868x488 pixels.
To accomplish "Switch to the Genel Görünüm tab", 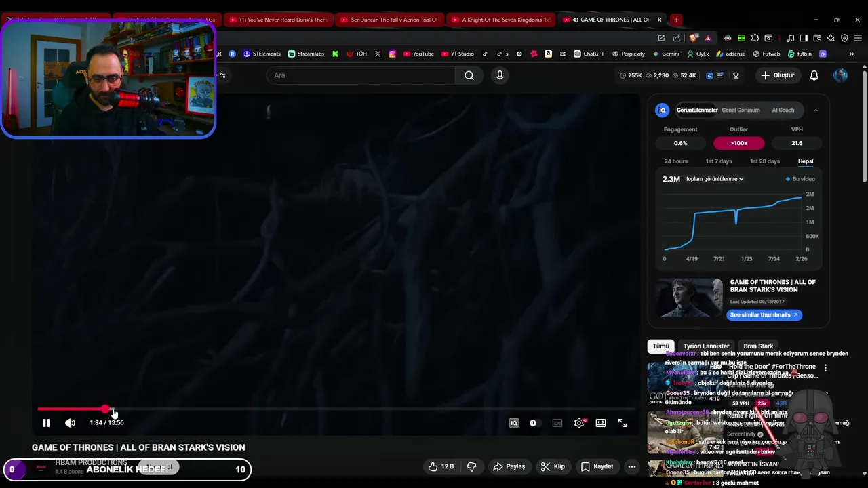I will pyautogui.click(x=741, y=110).
